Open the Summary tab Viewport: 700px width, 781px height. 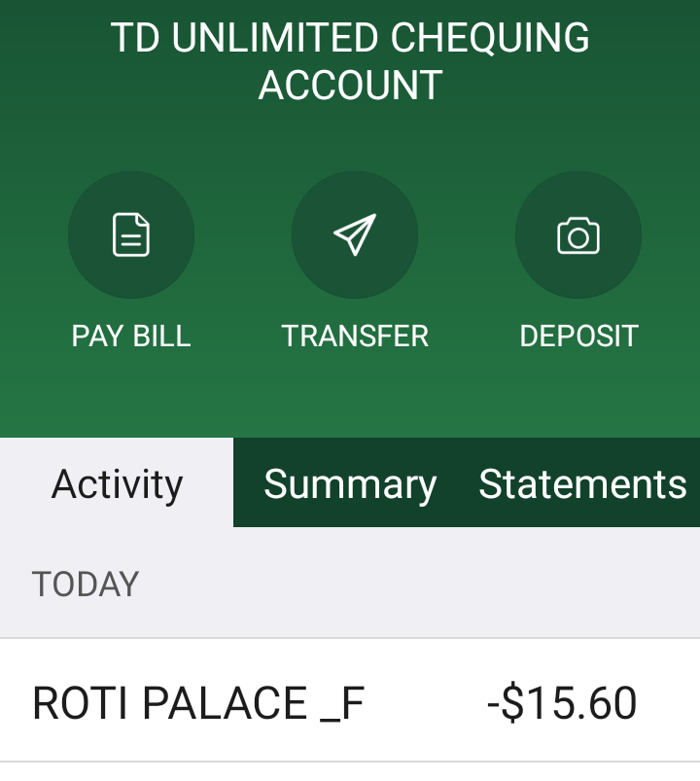click(350, 483)
